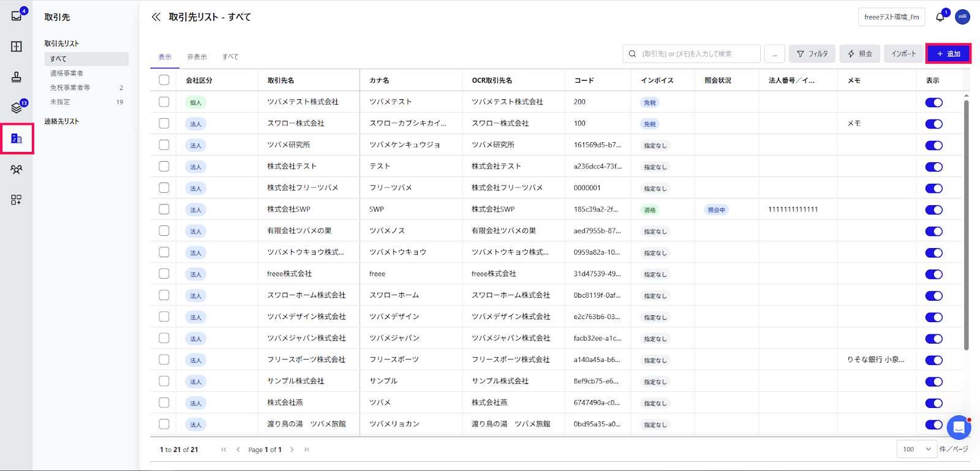Click the 追加 add button
This screenshot has height=471, width=980.
click(948, 54)
